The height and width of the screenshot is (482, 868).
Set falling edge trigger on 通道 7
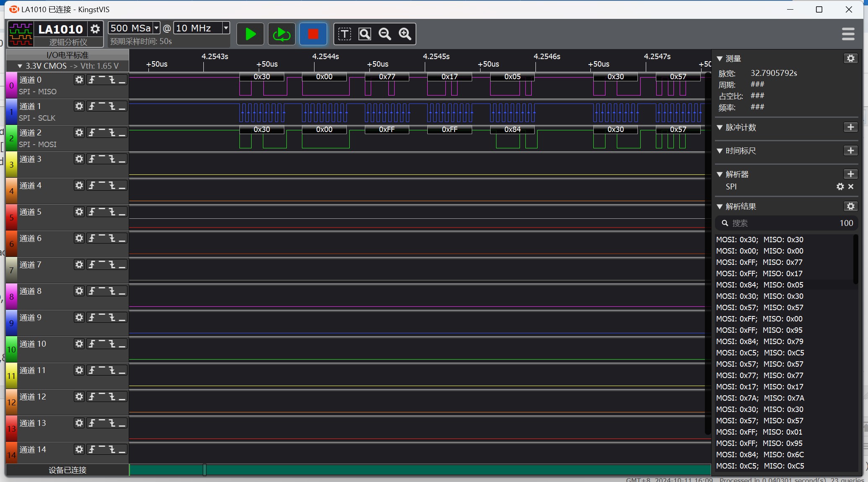click(x=112, y=264)
